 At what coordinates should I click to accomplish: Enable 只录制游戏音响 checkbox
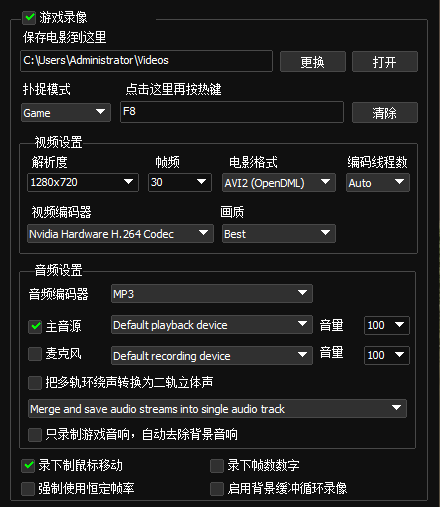[x=35, y=435]
